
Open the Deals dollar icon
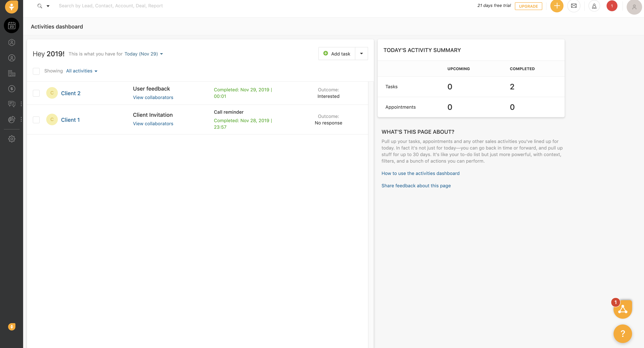(12, 88)
